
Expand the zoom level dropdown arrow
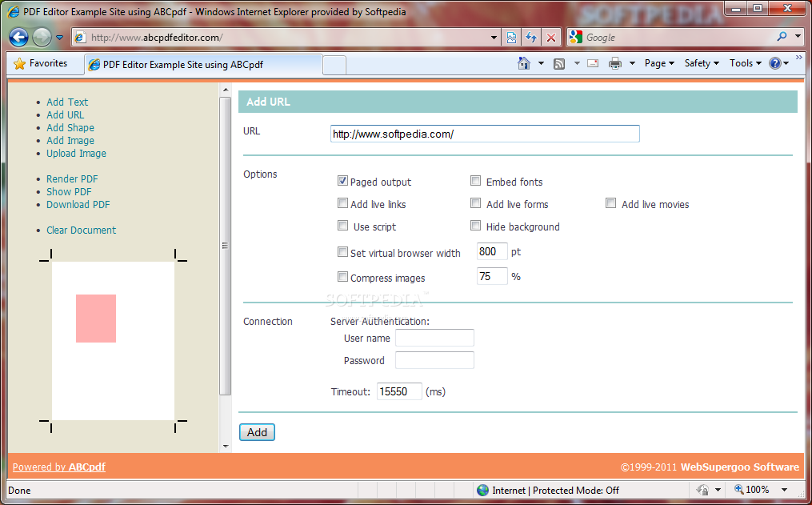pos(784,490)
